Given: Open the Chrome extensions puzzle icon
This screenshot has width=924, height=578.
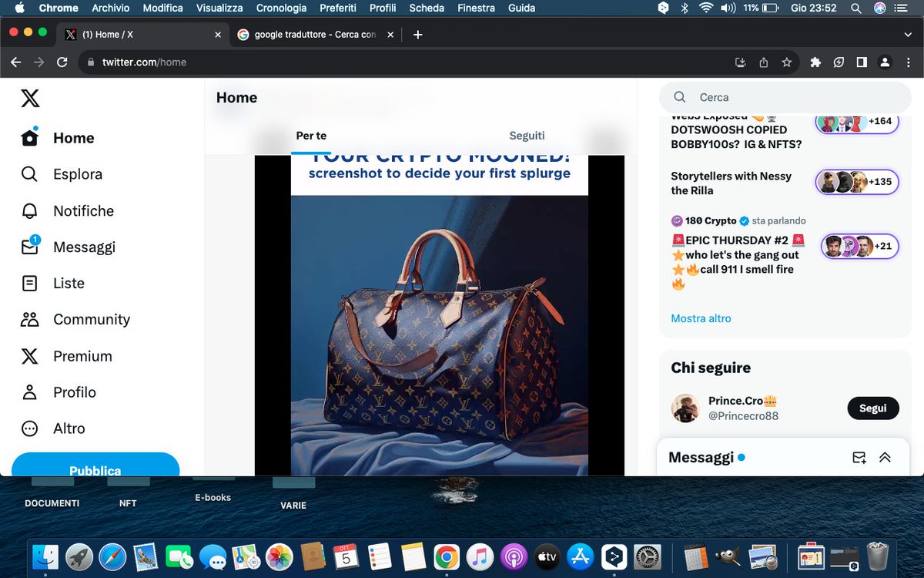Looking at the screenshot, I should [816, 62].
